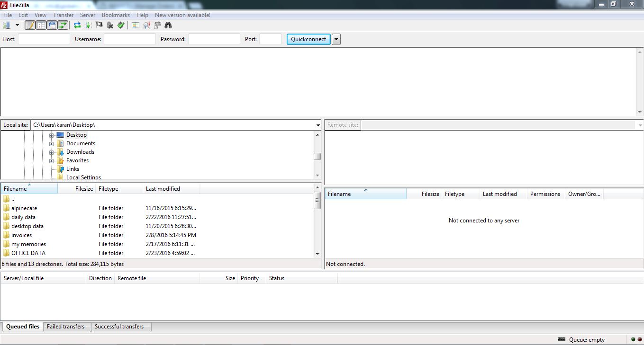Viewport: 644px width, 345px height.
Task: Toggle transfer queue display
Action: tap(63, 25)
